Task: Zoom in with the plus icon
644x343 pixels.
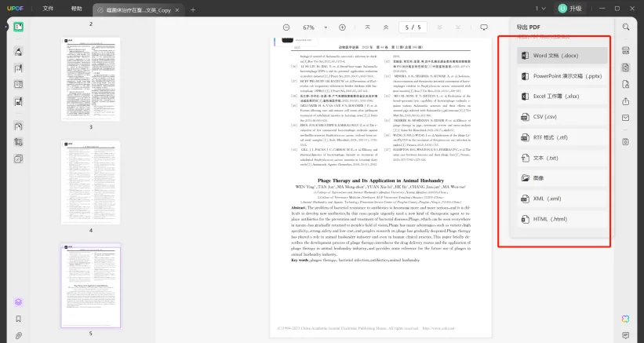Action: pyautogui.click(x=342, y=27)
